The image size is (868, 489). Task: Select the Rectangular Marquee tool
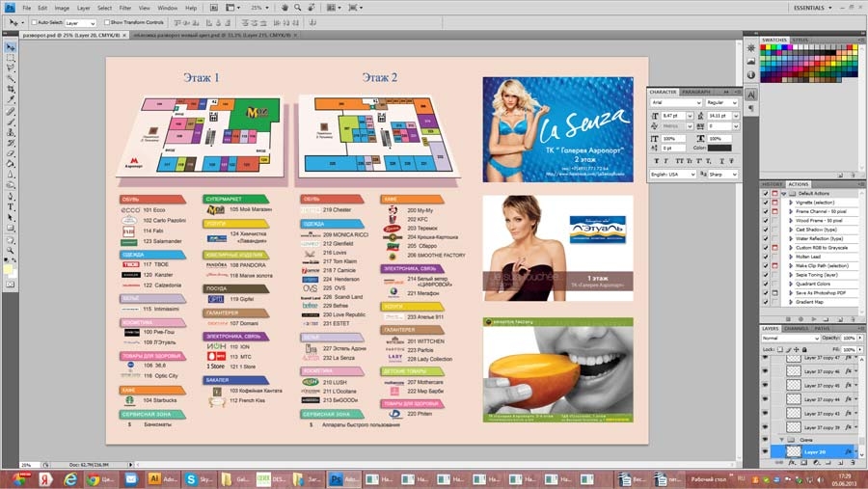point(10,58)
